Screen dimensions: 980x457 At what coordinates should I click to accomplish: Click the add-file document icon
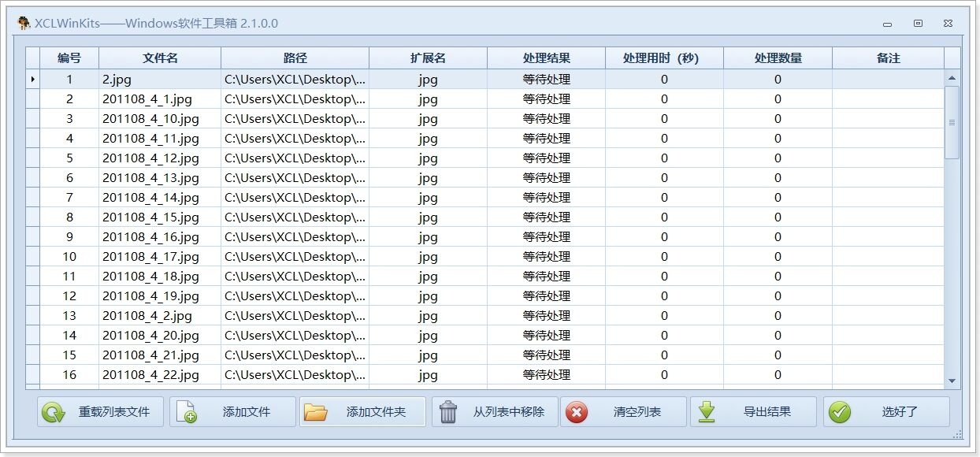coord(186,412)
